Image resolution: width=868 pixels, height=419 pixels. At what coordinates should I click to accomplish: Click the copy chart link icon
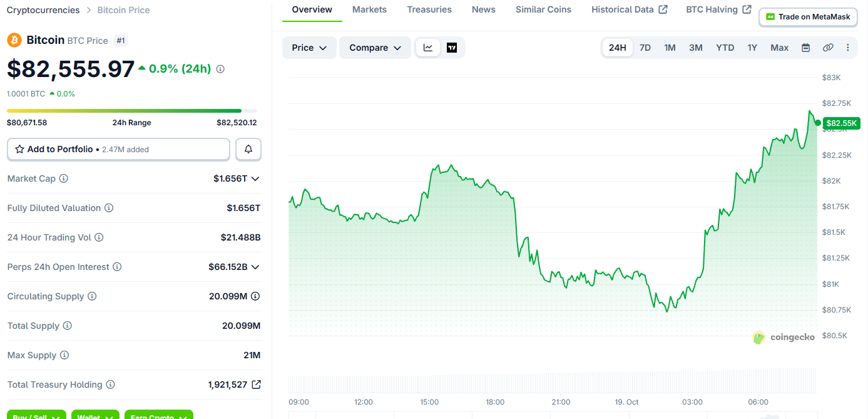pos(828,48)
